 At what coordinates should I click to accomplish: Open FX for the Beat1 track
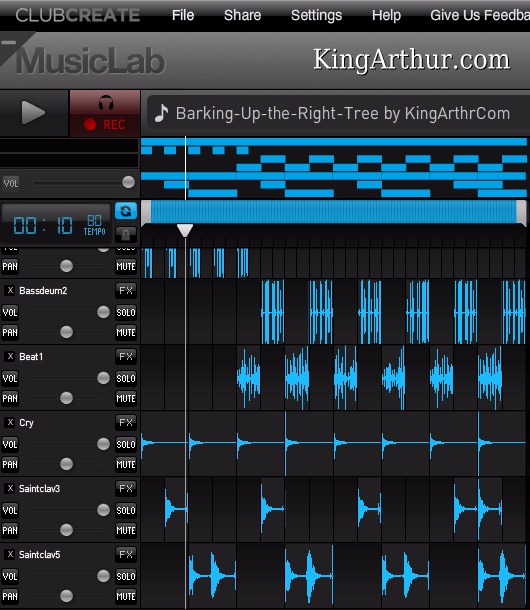coord(126,356)
